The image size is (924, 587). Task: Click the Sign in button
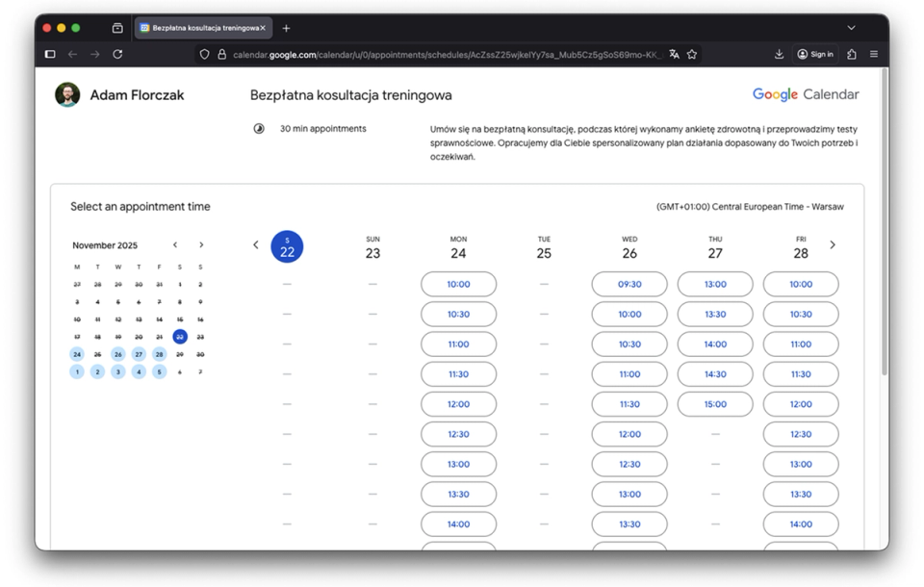(815, 54)
